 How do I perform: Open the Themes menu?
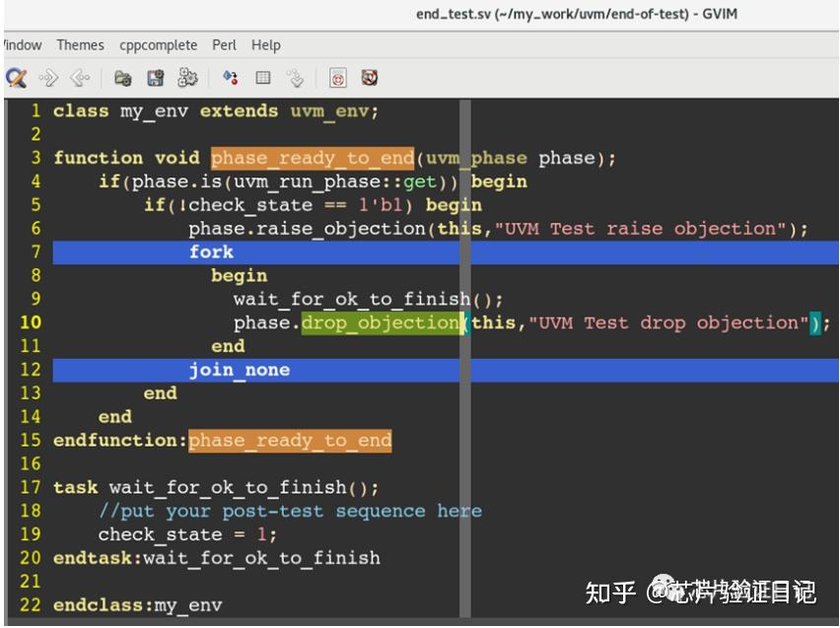pyautogui.click(x=81, y=45)
